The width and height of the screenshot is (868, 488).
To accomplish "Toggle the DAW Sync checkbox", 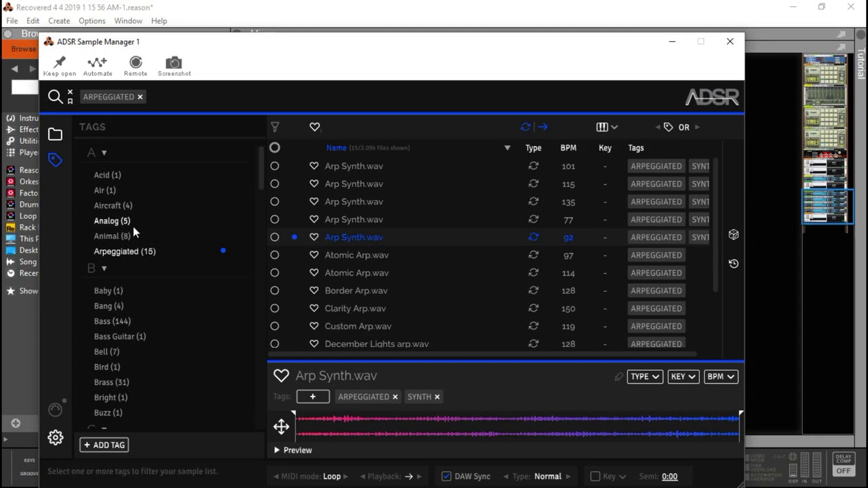I will point(446,476).
